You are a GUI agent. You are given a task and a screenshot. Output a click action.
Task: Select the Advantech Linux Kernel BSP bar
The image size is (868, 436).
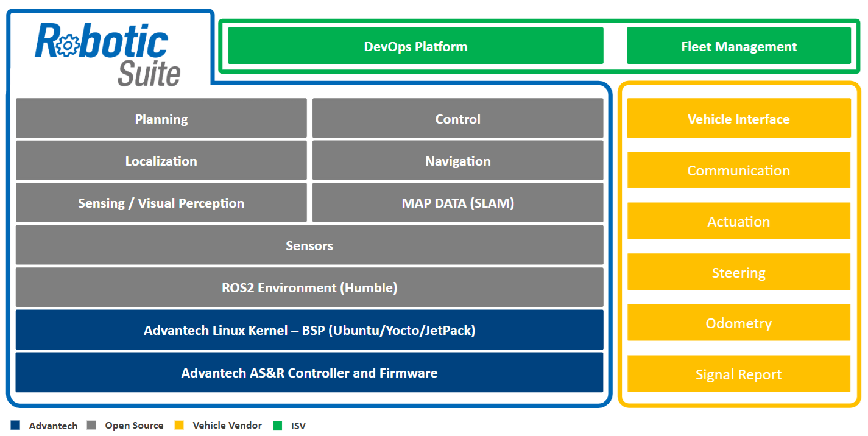pos(309,330)
